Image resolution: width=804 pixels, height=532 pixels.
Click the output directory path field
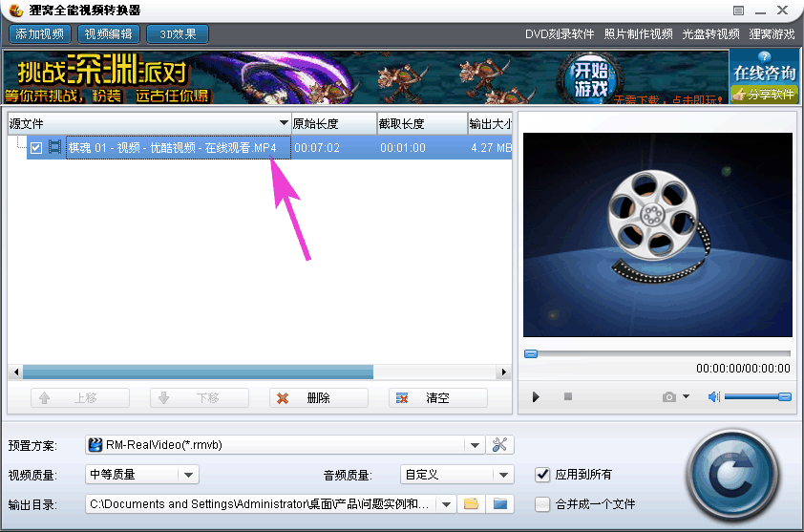[261, 504]
